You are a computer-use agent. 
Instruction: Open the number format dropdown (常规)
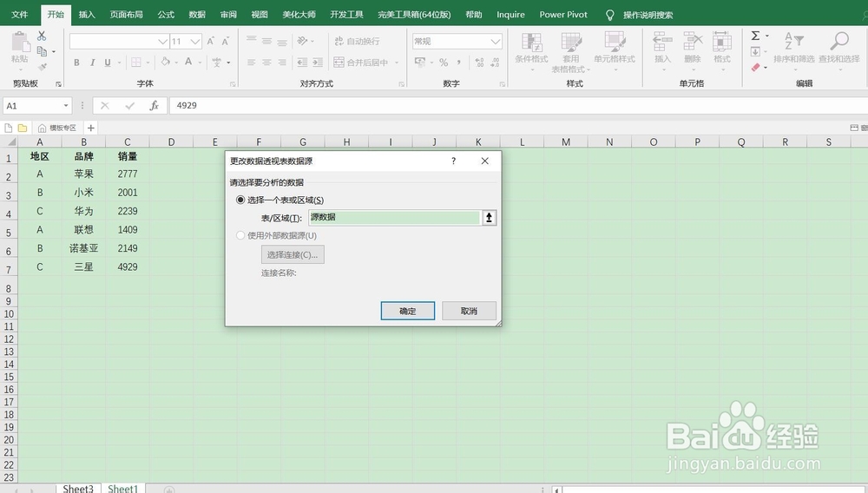click(495, 42)
